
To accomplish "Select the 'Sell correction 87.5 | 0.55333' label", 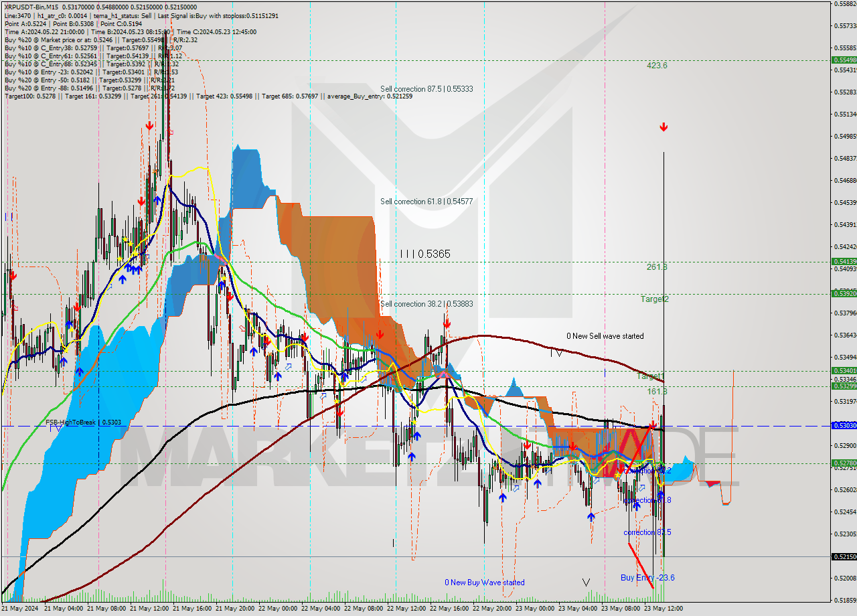I will coord(426,89).
